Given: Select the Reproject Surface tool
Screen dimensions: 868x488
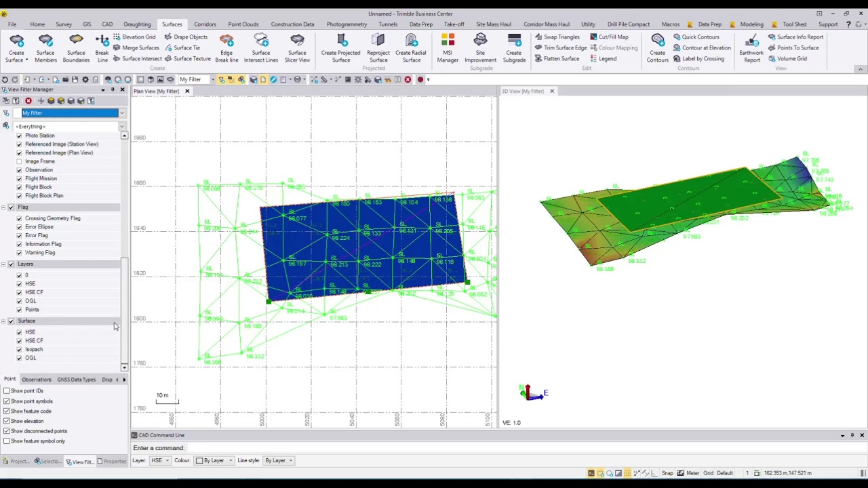Looking at the screenshot, I should [x=378, y=48].
